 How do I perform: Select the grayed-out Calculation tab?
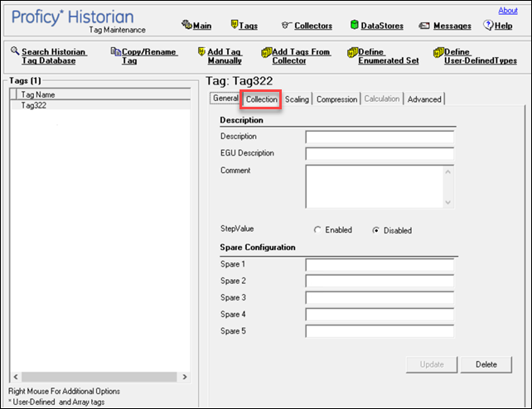tap(382, 99)
